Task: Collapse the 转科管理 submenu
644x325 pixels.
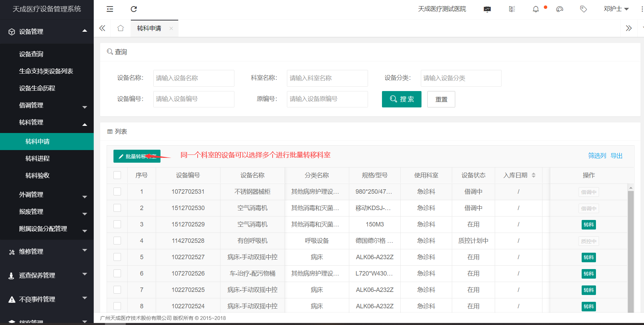Action: (85, 124)
